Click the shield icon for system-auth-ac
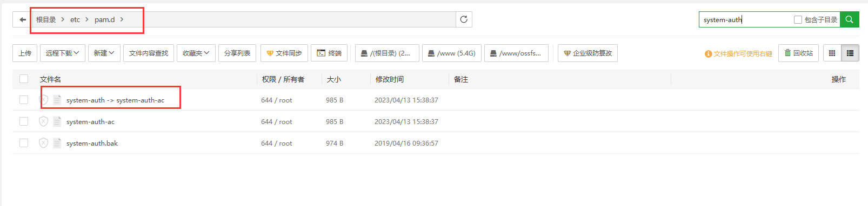The width and height of the screenshot is (868, 206). pyautogui.click(x=44, y=121)
